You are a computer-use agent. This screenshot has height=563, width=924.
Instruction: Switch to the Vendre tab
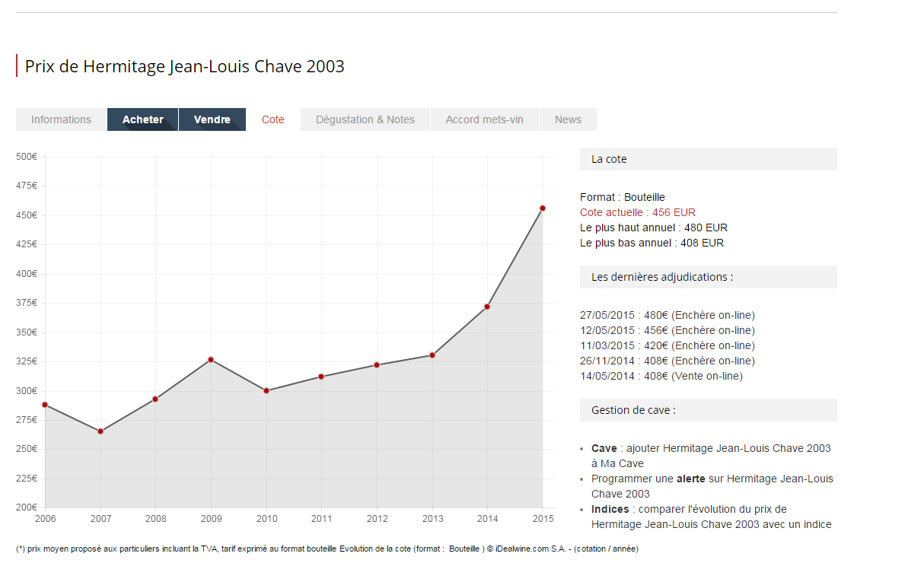tap(212, 119)
